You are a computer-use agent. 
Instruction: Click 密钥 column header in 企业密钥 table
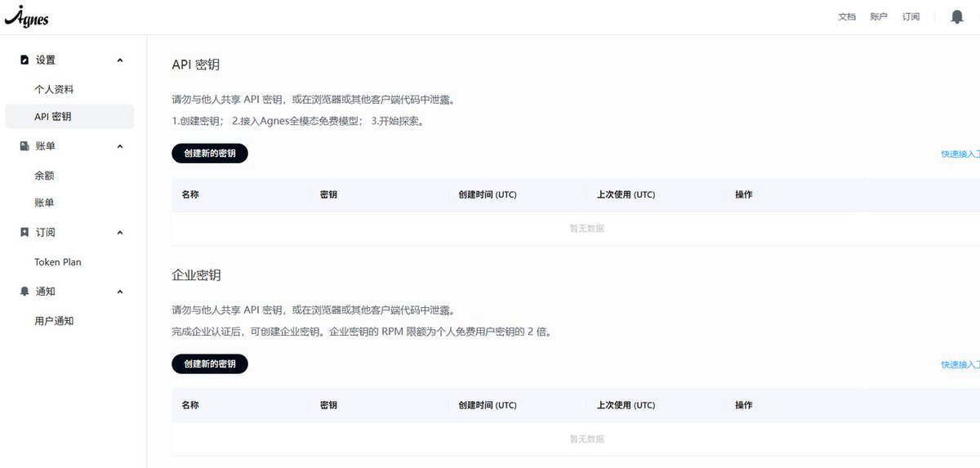[329, 405]
